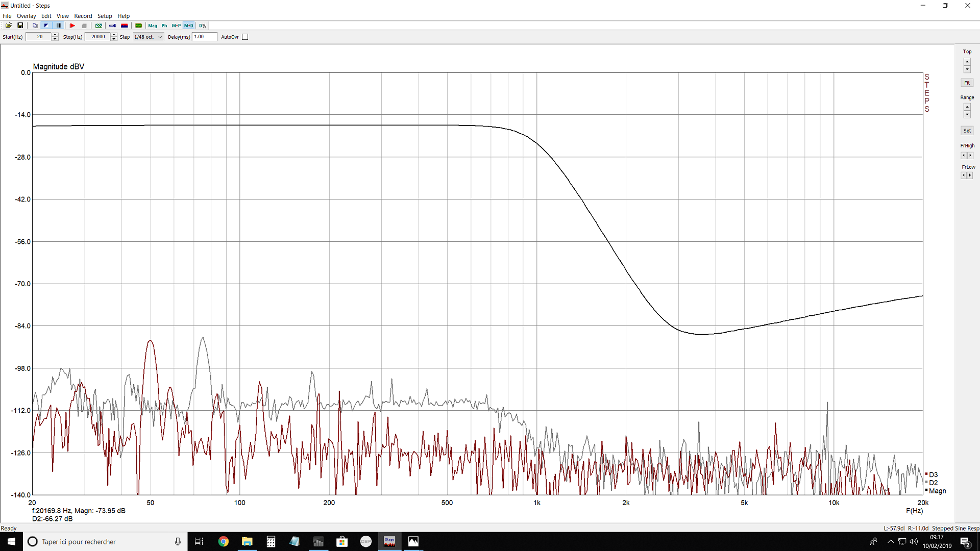Decrease Stop(Hz) with down arrow

(114, 39)
